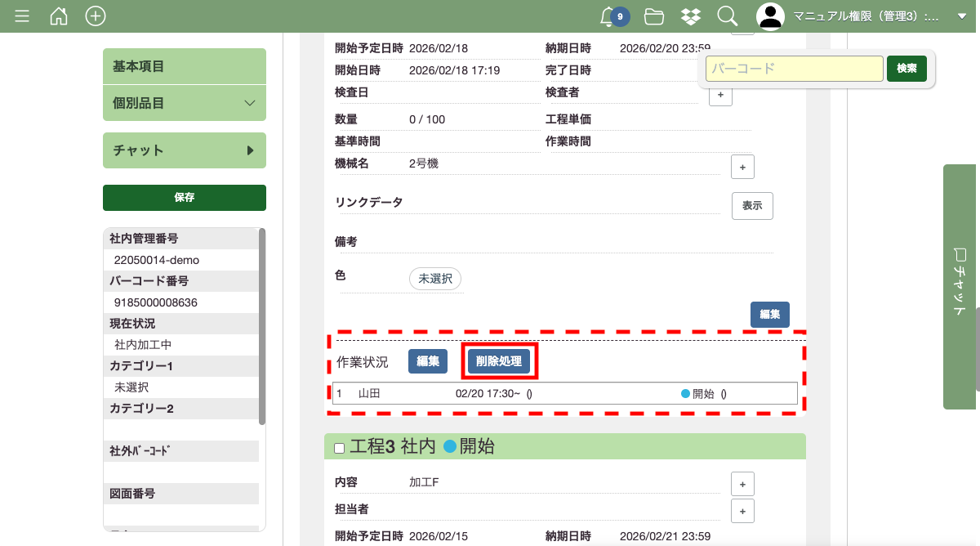Click the circled plus add icon

pyautogui.click(x=96, y=16)
